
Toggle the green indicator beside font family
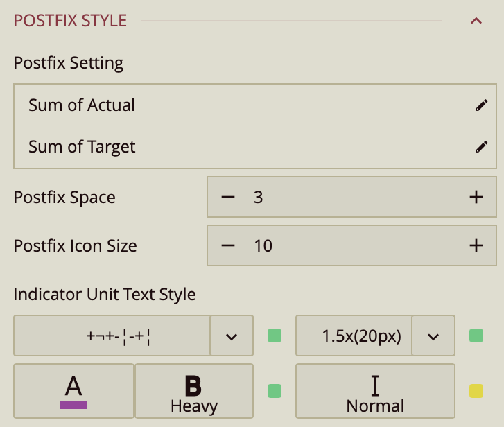pyautogui.click(x=275, y=336)
